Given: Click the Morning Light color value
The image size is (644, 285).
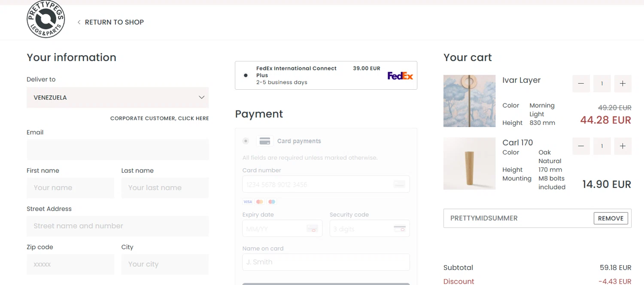Looking at the screenshot, I should 542,110.
